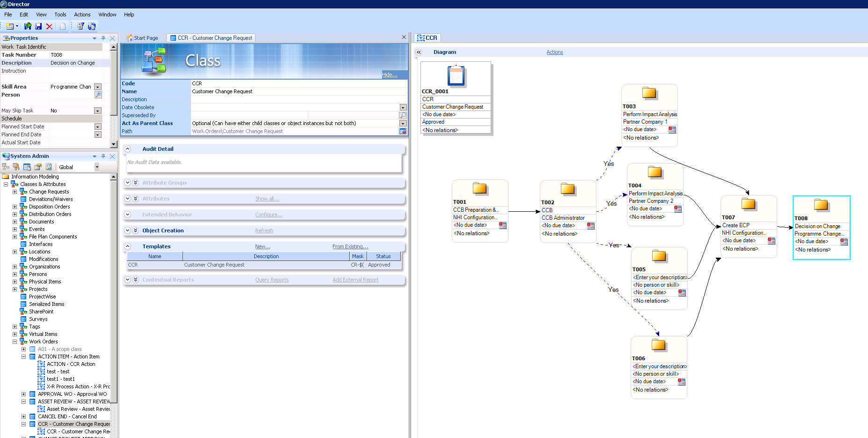Click the T001 folder icon in diagram

tap(480, 189)
